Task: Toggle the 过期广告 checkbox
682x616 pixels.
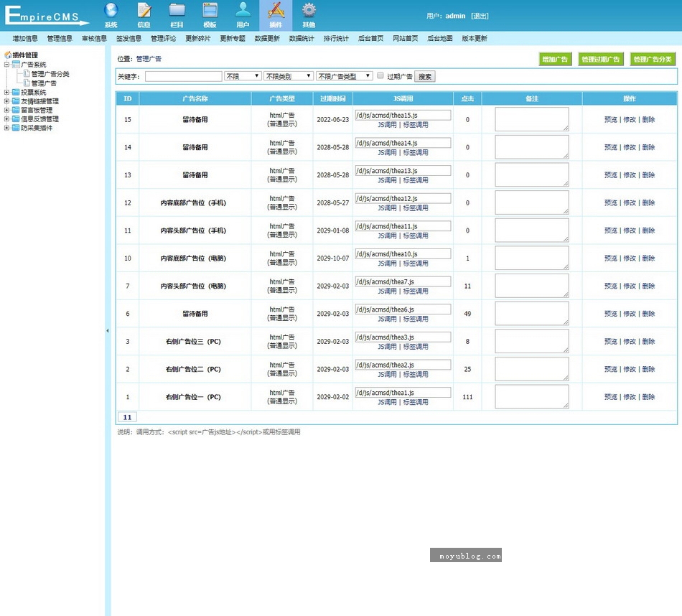Action: (x=380, y=75)
